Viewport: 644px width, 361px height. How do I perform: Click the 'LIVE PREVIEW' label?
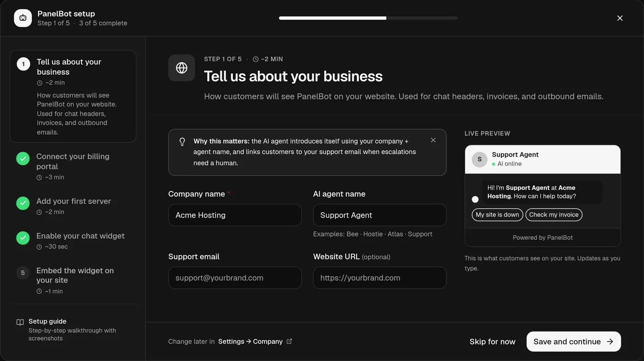(x=487, y=134)
